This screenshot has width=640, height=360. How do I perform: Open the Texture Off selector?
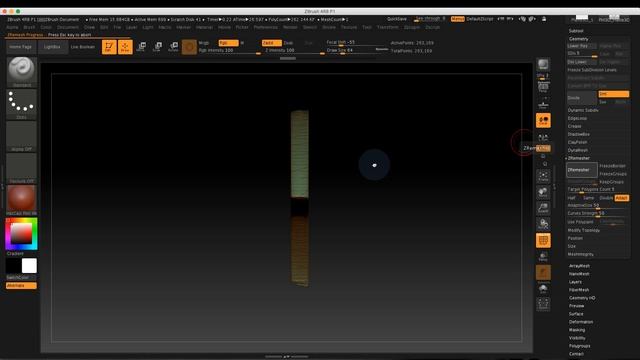(x=21, y=168)
